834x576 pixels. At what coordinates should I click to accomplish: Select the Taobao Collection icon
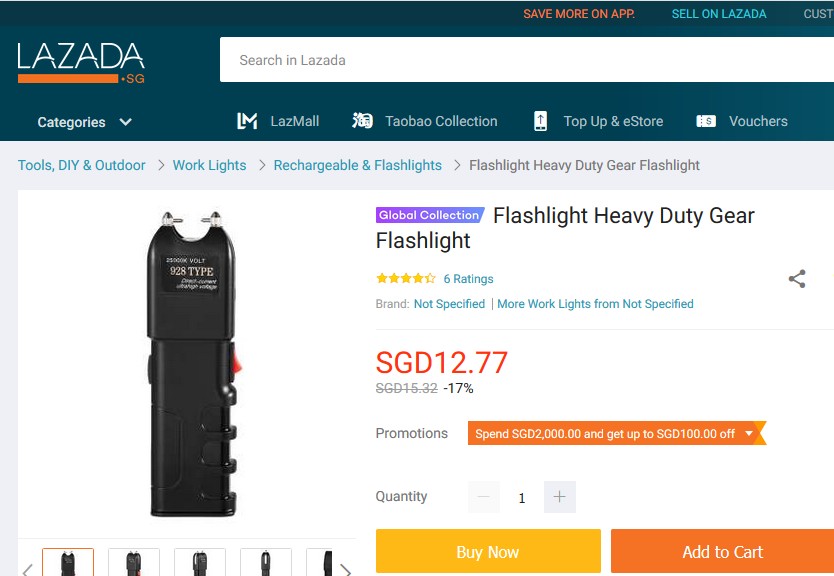(361, 120)
